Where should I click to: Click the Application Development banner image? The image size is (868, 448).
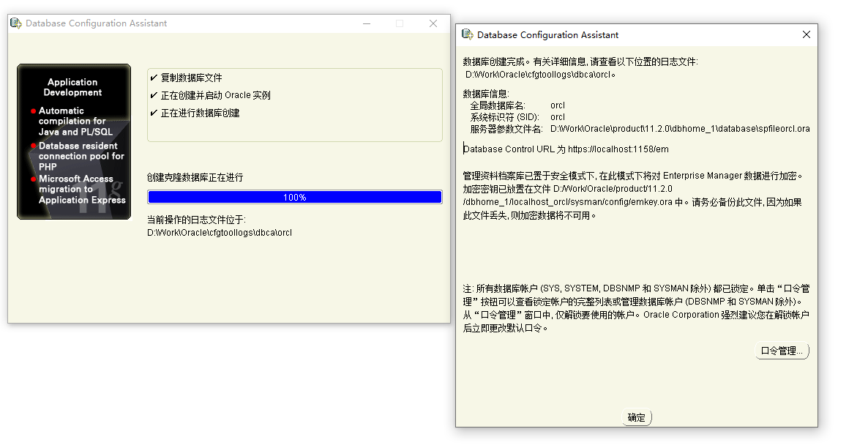tap(74, 142)
